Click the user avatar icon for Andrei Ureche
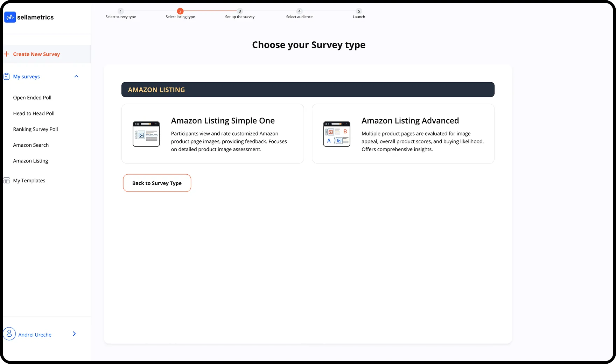Viewport: 616px width, 364px height. pos(9,334)
